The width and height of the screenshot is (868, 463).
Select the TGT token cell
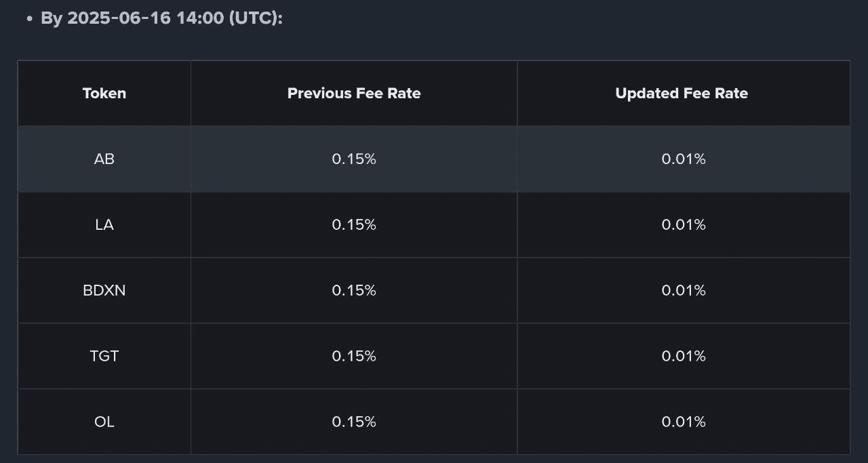104,357
